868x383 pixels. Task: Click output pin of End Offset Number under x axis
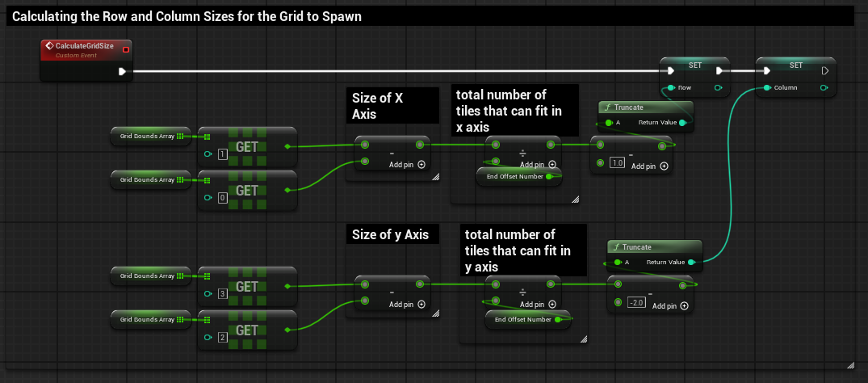tap(549, 175)
